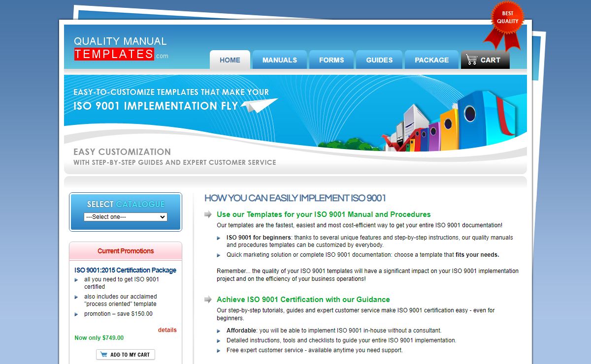
Task: Click the bullet arrow before 'ISO 9001 for beginners'
Action: [219, 238]
